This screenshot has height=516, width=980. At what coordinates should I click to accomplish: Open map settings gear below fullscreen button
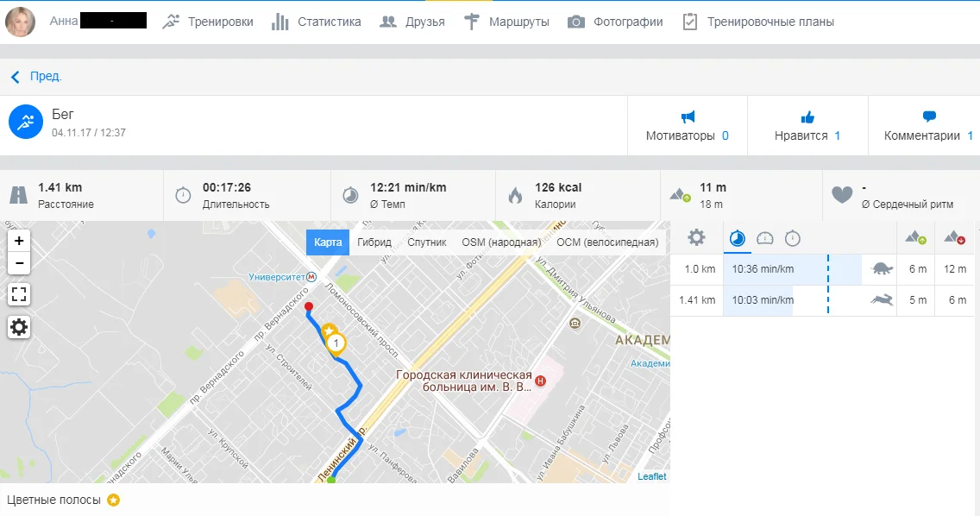click(x=19, y=327)
